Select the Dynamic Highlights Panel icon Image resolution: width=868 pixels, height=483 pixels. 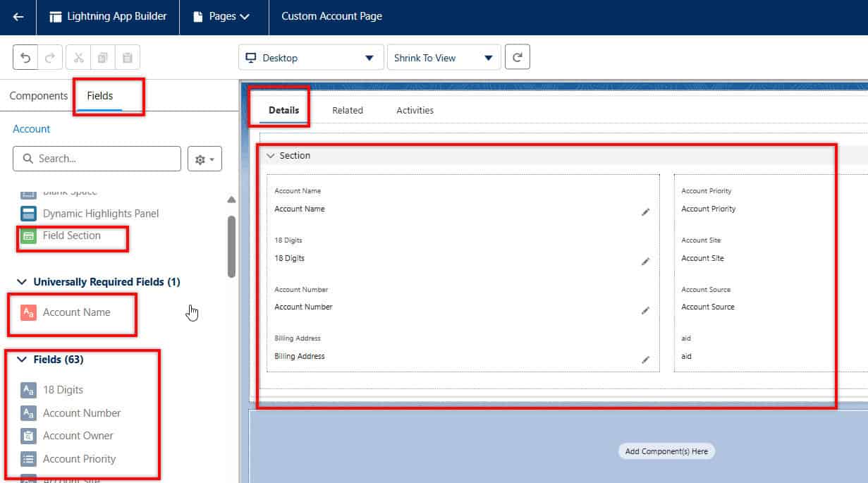[28, 214]
